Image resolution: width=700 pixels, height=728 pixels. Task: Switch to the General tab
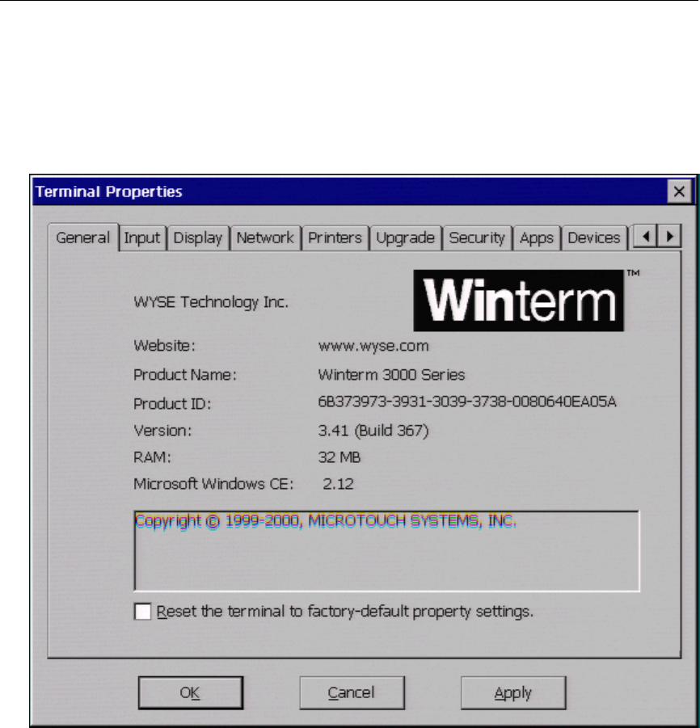click(x=83, y=238)
